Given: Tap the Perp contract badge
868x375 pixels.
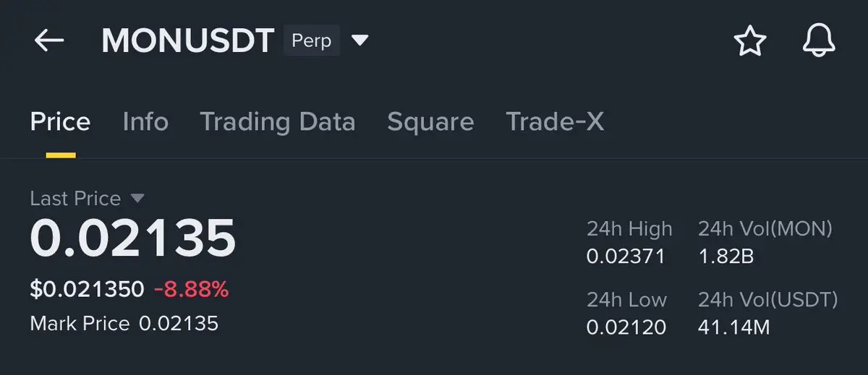Looking at the screenshot, I should coord(311,40).
